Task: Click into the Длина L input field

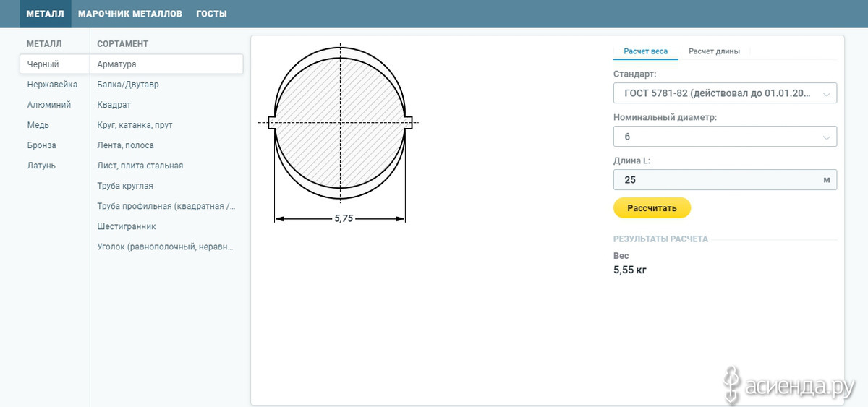Action: [725, 180]
